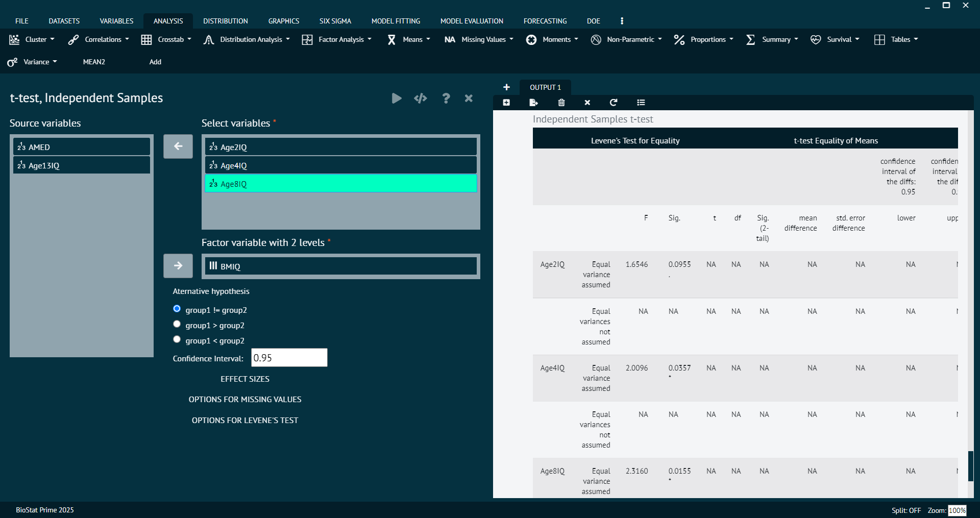Click the Variance sigma-squared icon

pyautogui.click(x=12, y=62)
